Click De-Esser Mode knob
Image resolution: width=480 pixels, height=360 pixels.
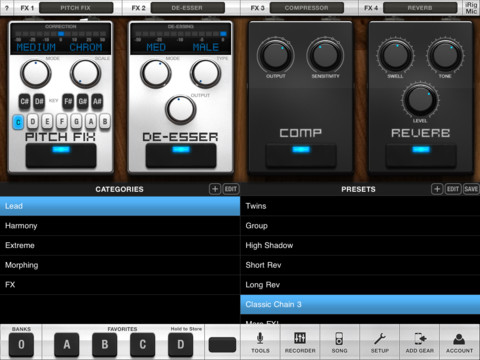(x=156, y=74)
